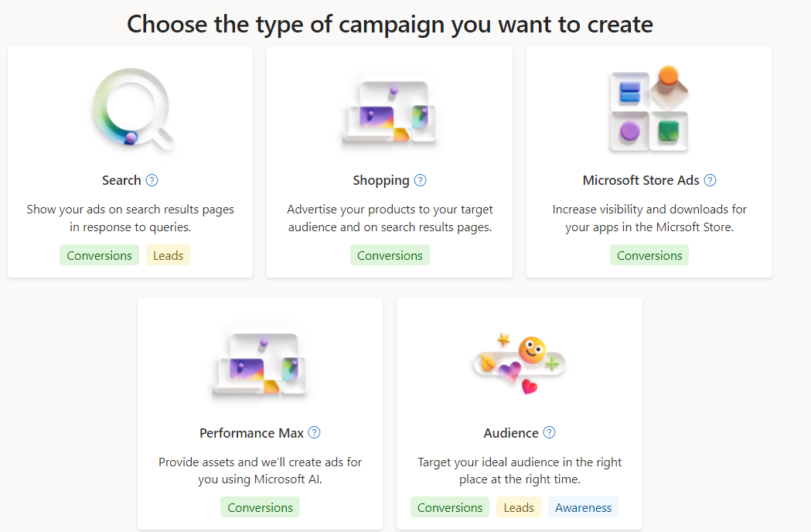Screen dimensions: 811x532
Task: Select the Leads tag under Audience
Action: pos(519,507)
